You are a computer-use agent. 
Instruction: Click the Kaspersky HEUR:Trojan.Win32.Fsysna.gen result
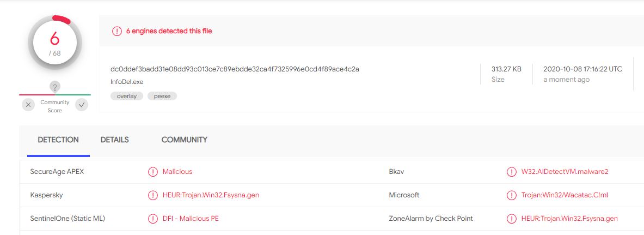click(211, 195)
